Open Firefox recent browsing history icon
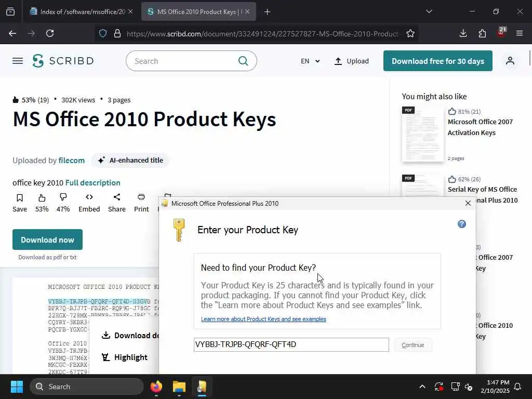The image size is (532, 399). 10,12
